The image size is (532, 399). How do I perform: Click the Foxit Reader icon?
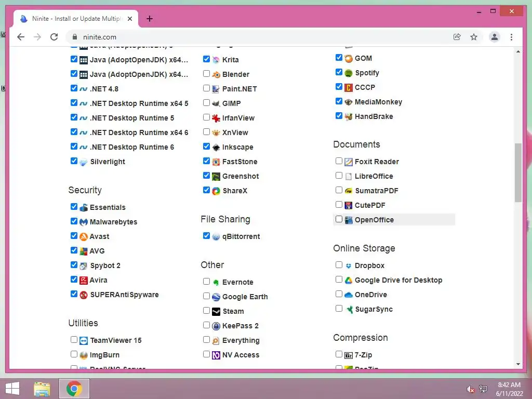point(349,162)
